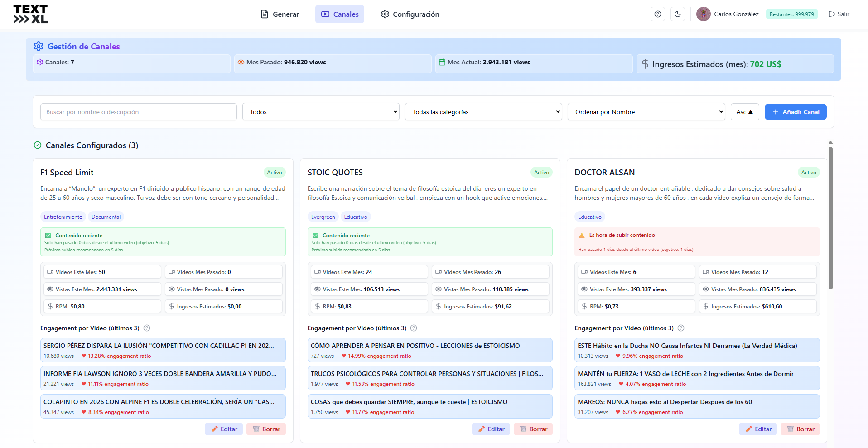Click the Entretenimiento tag on F1 Speed Limit
This screenshot has width=868, height=448.
pyautogui.click(x=63, y=217)
